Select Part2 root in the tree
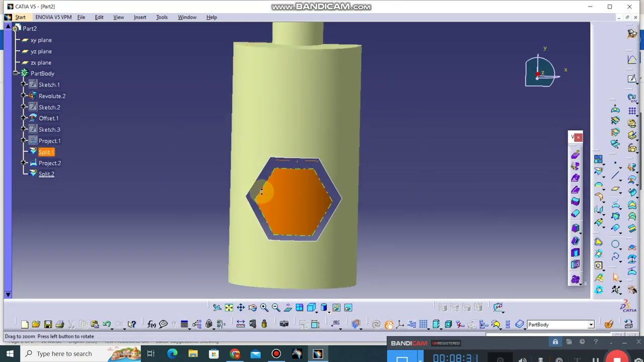 pyautogui.click(x=30, y=29)
